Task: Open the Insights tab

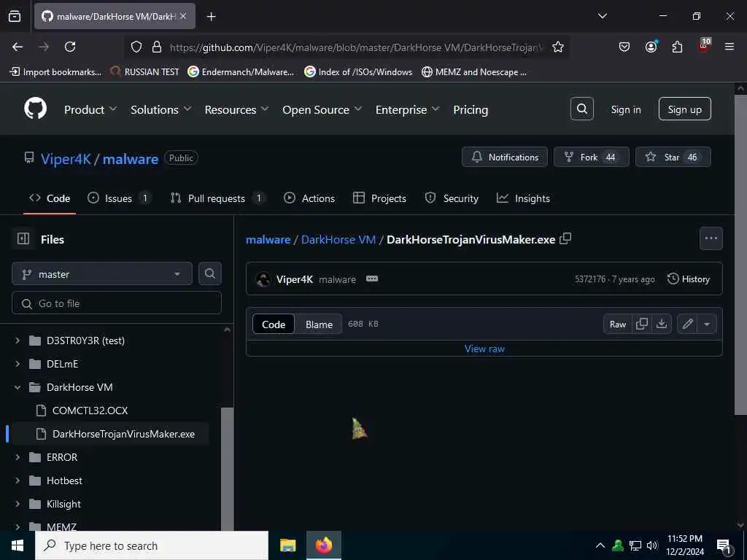Action: click(x=523, y=198)
